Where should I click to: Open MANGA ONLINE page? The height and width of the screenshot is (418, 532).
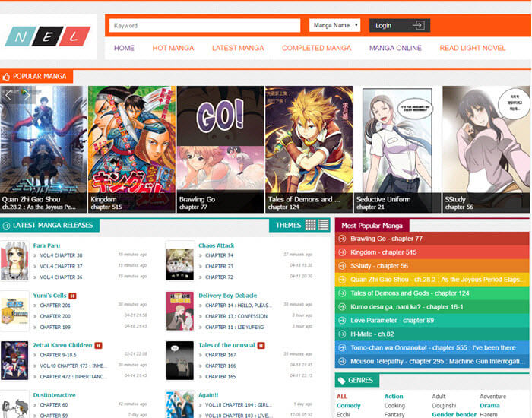coord(395,48)
